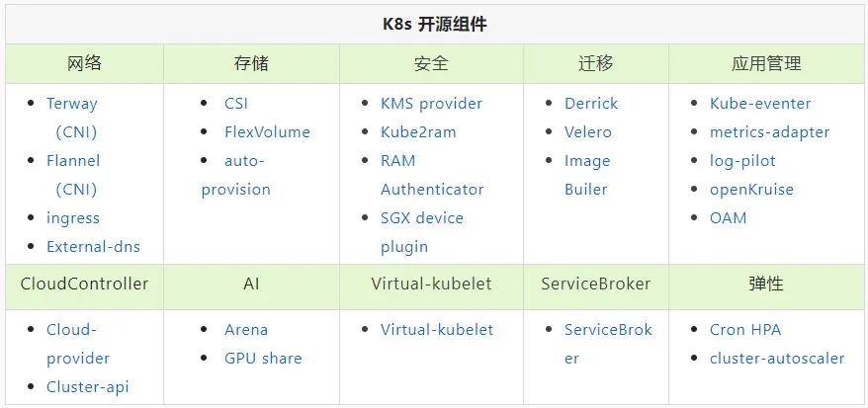
Task: Open the auto-provision link
Action: (244, 161)
